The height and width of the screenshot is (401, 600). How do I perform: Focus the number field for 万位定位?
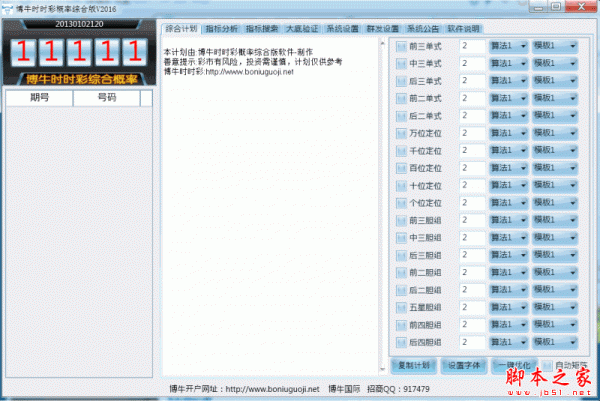(x=472, y=133)
